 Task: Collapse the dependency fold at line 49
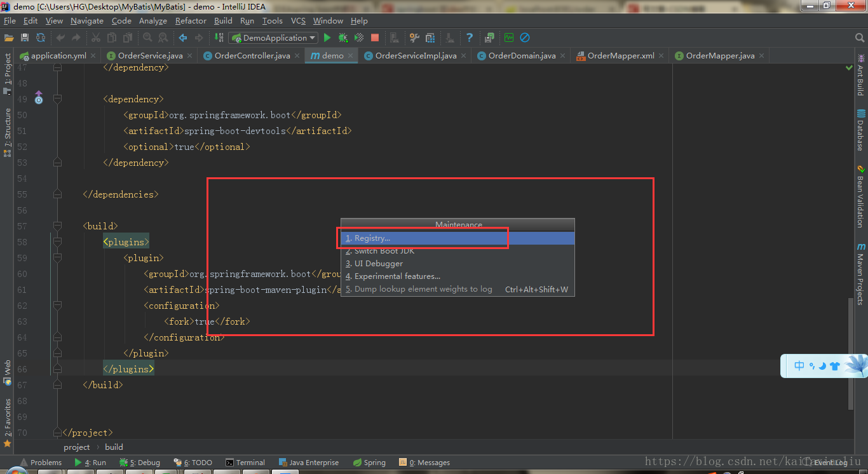57,99
